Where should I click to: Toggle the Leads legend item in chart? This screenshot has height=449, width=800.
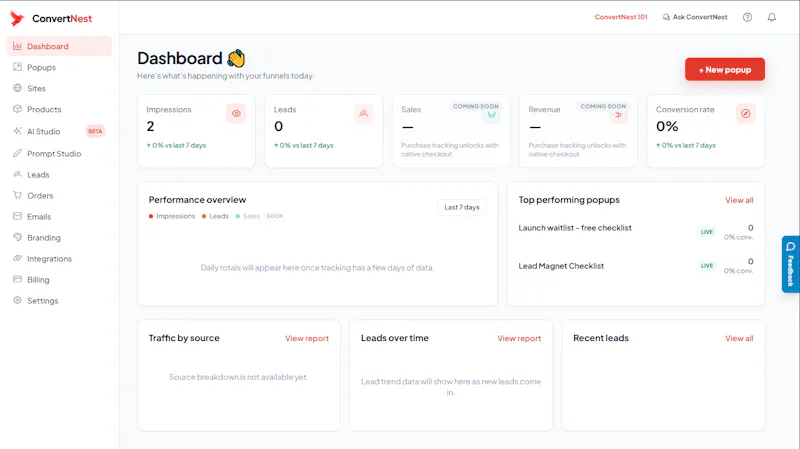pyautogui.click(x=215, y=216)
